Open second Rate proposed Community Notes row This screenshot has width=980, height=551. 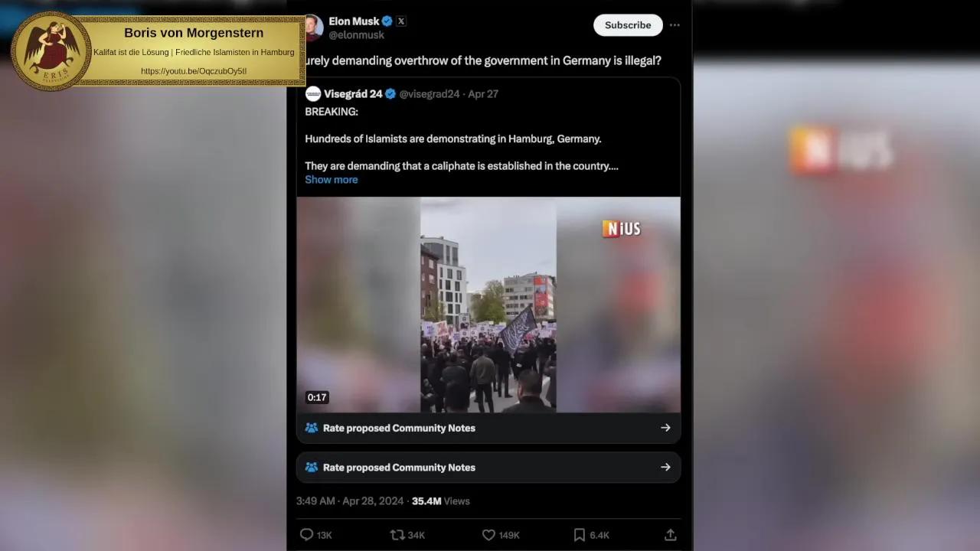488,468
